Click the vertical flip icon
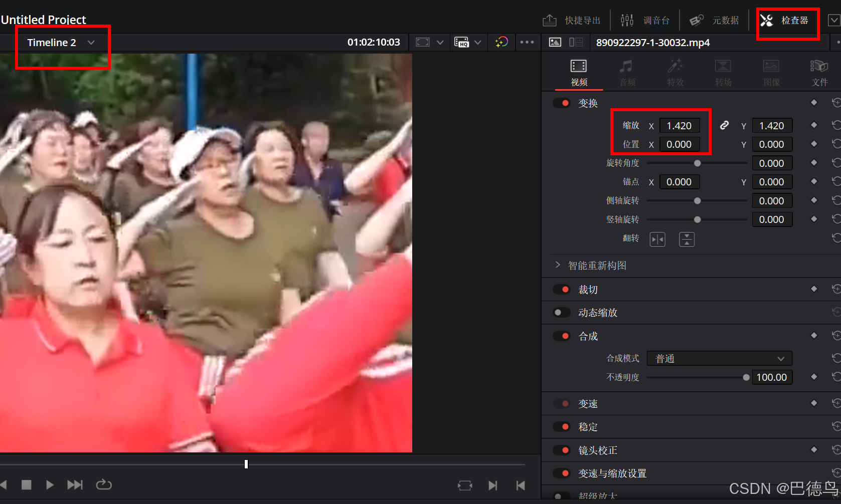The width and height of the screenshot is (841, 504). [687, 239]
